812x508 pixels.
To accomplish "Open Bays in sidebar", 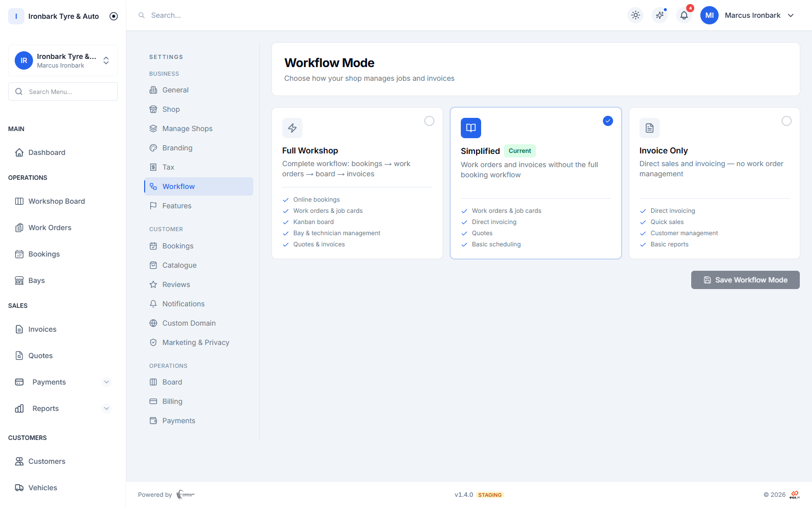I will [x=63, y=280].
